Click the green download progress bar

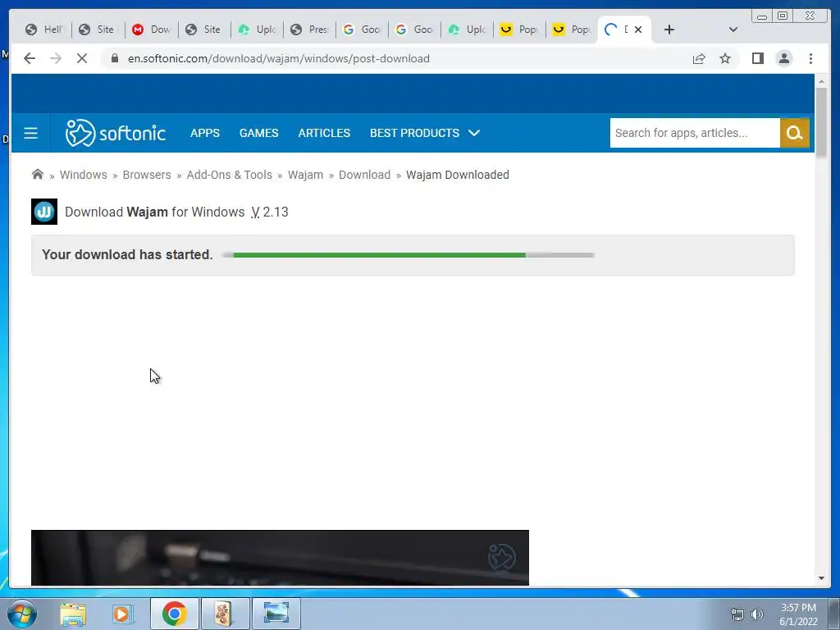(409, 255)
